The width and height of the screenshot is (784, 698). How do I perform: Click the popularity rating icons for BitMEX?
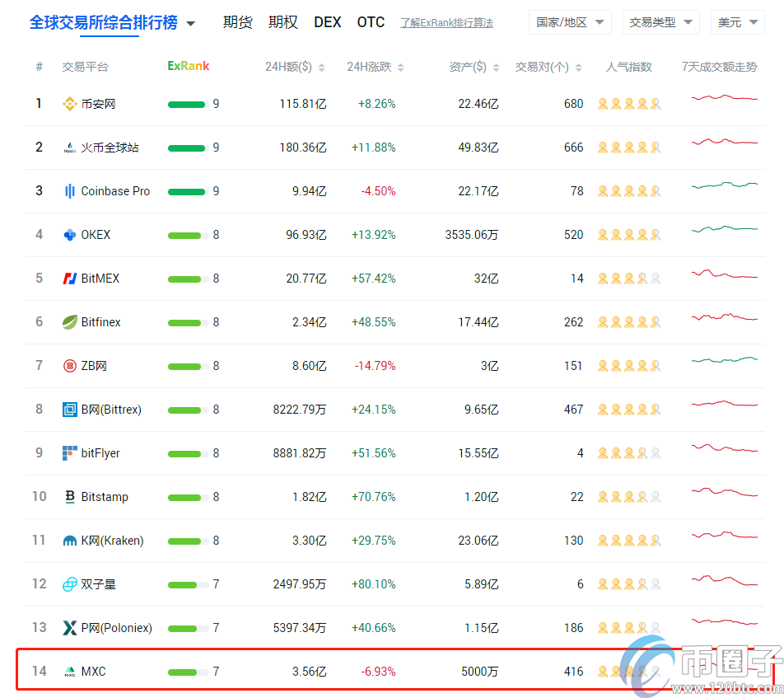tap(629, 279)
